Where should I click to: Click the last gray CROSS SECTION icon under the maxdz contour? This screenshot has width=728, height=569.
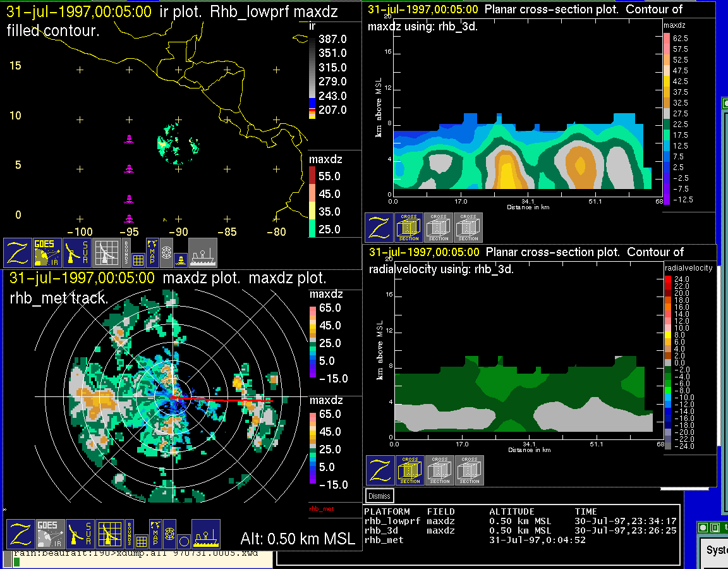(x=468, y=228)
